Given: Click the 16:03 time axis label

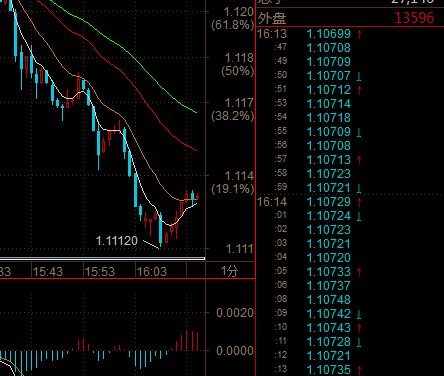Looking at the screenshot, I should point(152,272).
